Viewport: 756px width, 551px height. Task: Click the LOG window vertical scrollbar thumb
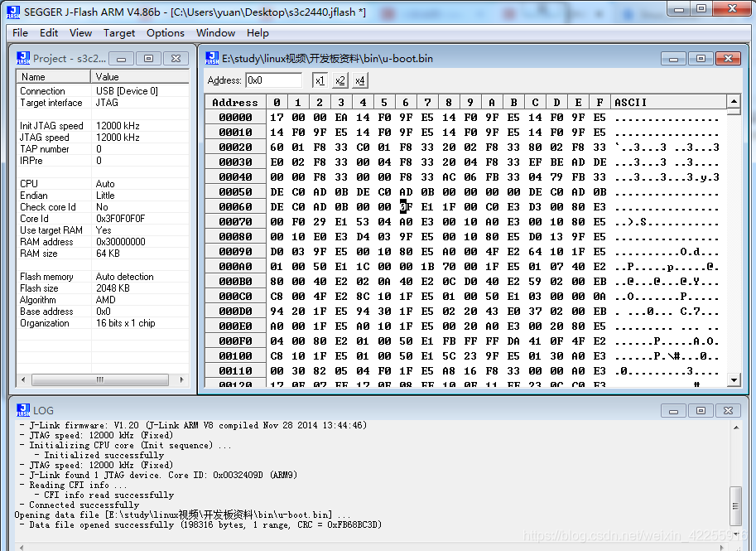(x=735, y=505)
